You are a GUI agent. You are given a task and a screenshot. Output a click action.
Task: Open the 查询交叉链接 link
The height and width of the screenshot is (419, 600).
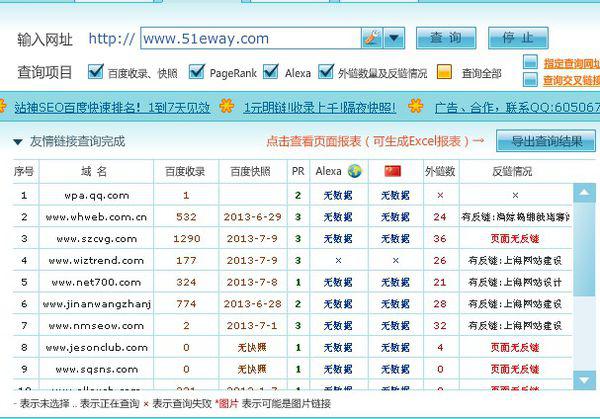click(x=572, y=80)
